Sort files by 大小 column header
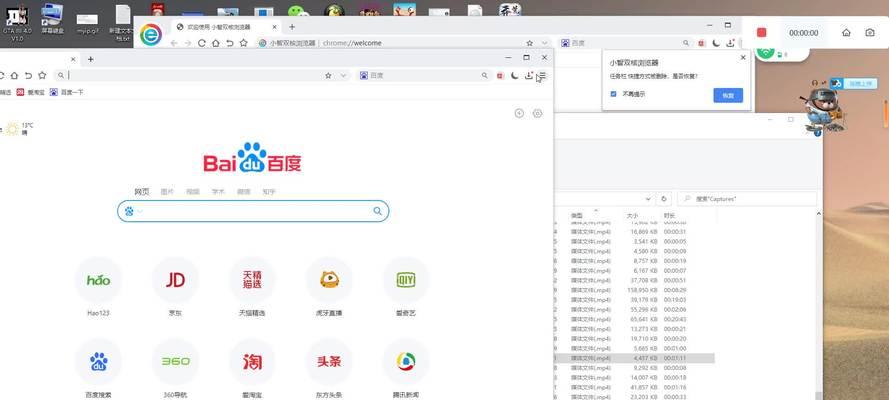The image size is (889, 400). coord(632,216)
